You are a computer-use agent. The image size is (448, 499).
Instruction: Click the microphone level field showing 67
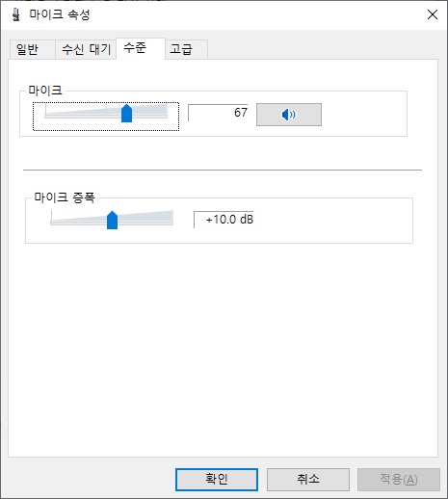tap(218, 113)
